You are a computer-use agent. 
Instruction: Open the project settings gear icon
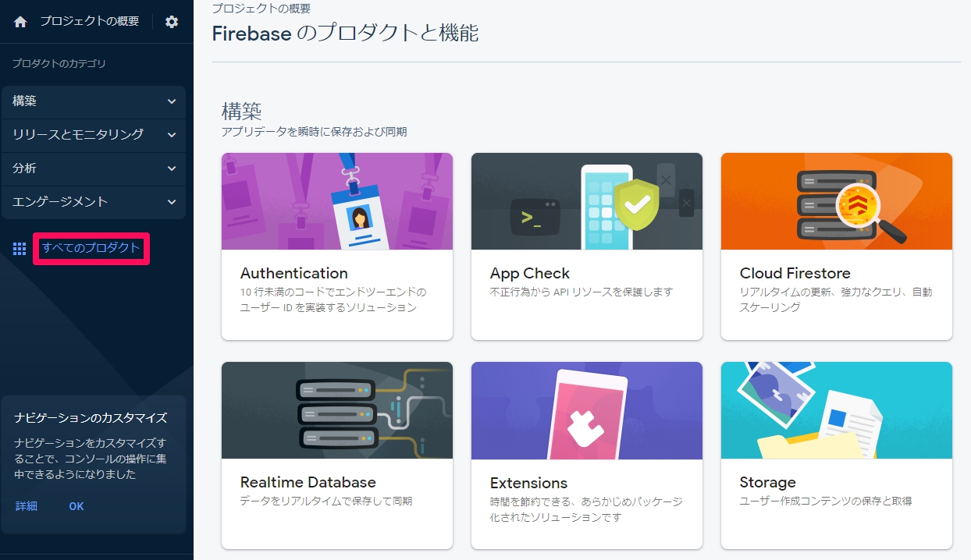pyautogui.click(x=171, y=21)
